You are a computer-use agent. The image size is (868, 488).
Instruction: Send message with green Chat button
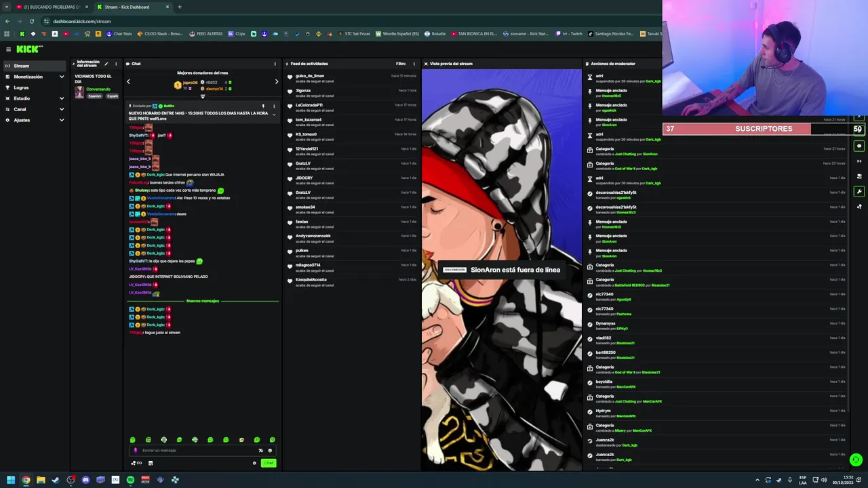coord(269,463)
